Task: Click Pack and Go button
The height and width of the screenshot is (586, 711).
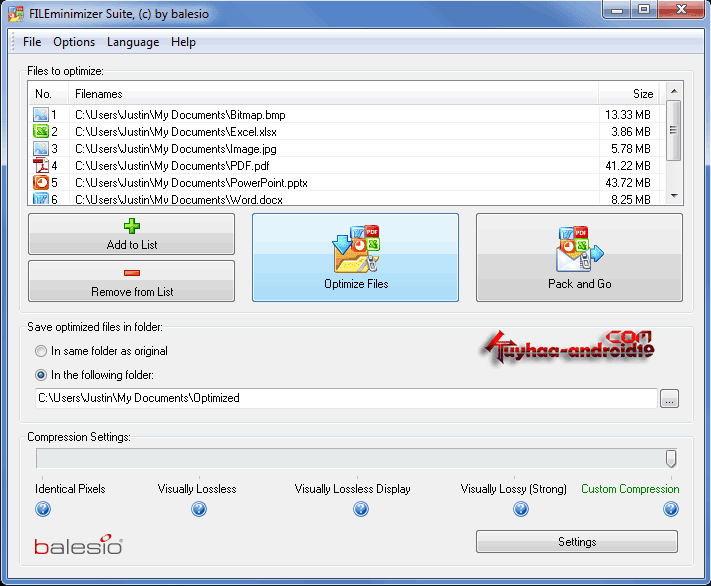Action: (579, 257)
